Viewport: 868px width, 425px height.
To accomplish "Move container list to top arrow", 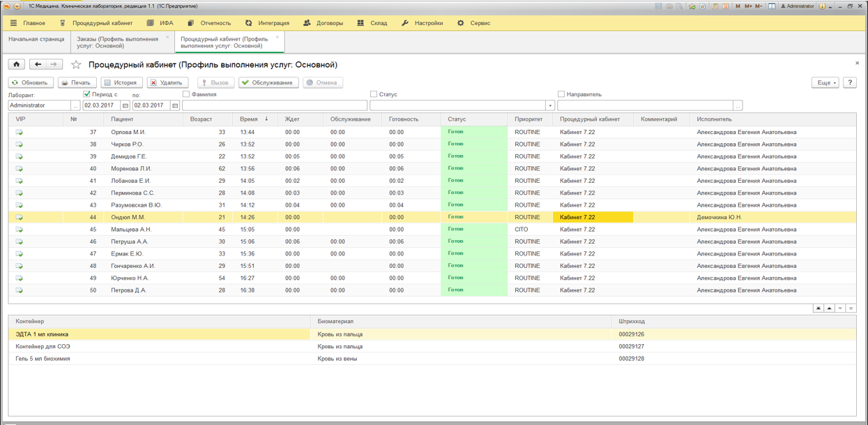I will [818, 308].
